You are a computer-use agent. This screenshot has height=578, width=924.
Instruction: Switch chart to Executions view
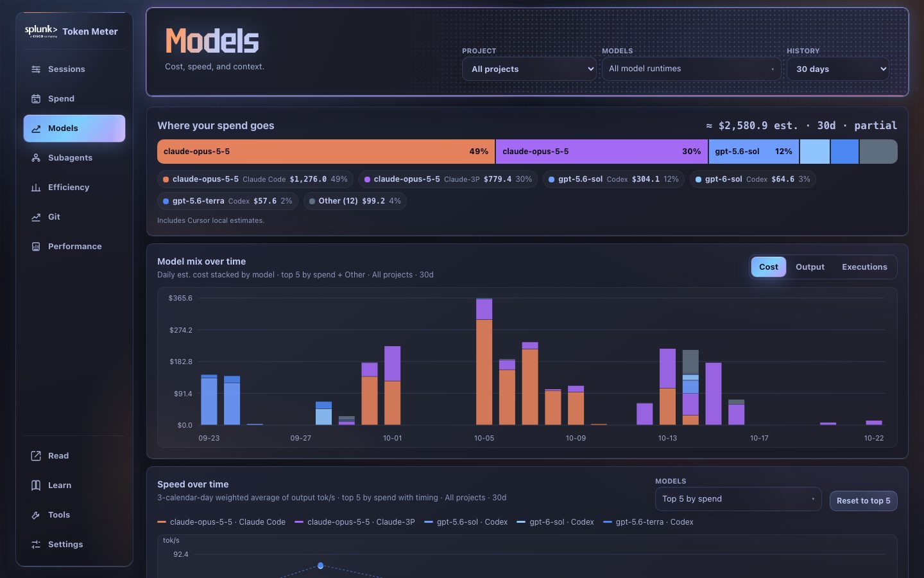pyautogui.click(x=864, y=267)
